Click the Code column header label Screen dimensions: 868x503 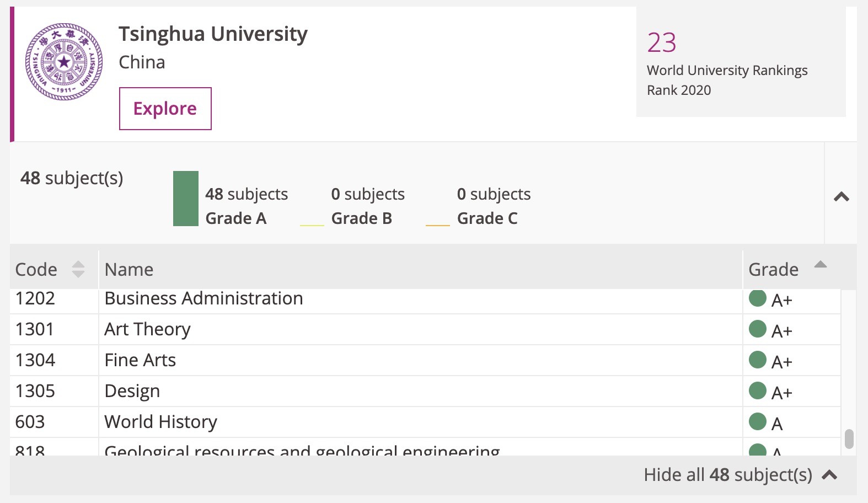pos(36,270)
